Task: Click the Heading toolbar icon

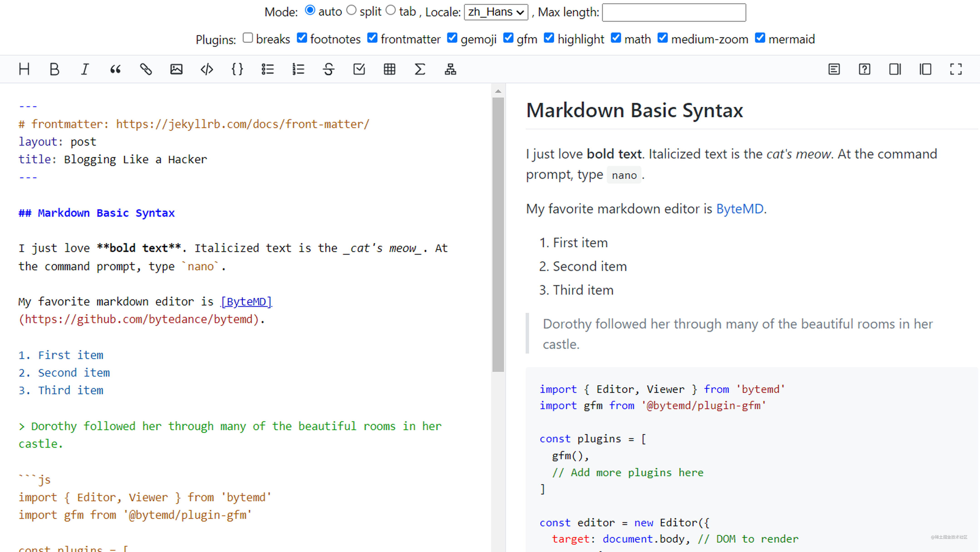Action: (24, 69)
